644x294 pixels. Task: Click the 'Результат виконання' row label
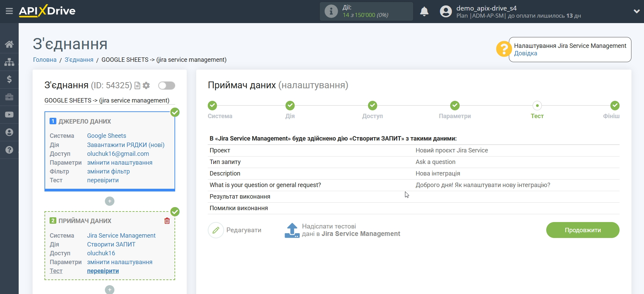pyautogui.click(x=240, y=197)
